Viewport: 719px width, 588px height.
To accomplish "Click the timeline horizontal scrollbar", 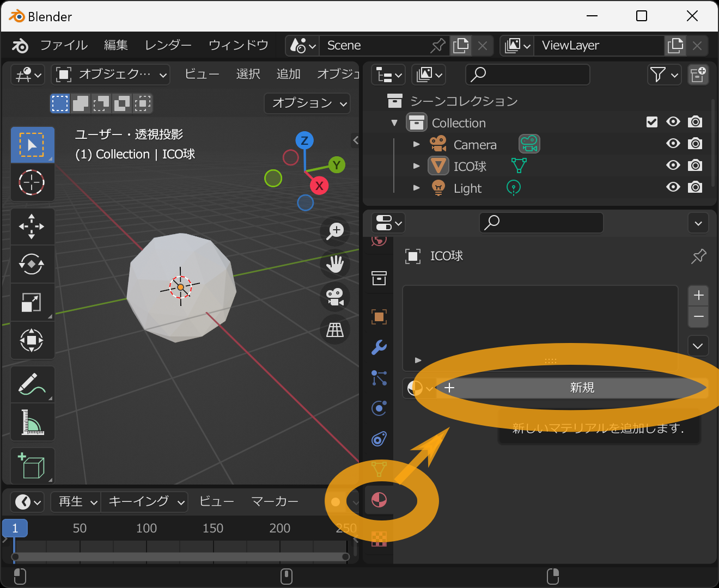I will [x=180, y=556].
